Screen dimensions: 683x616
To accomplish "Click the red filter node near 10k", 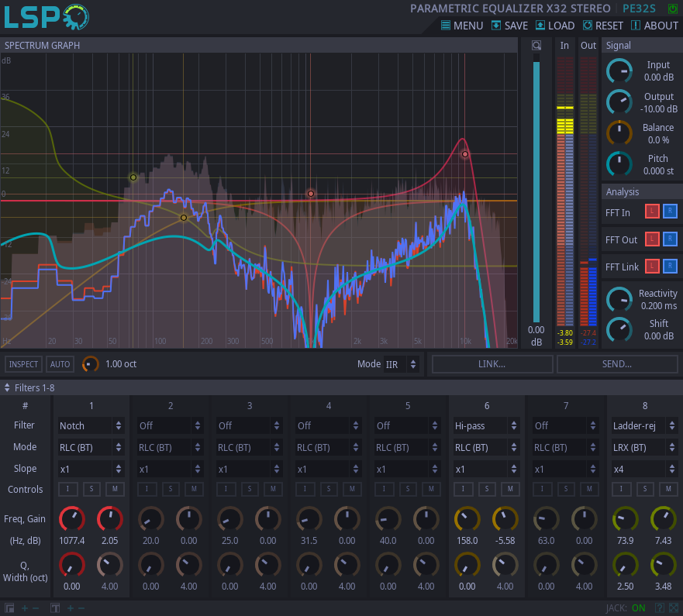I will [465, 154].
